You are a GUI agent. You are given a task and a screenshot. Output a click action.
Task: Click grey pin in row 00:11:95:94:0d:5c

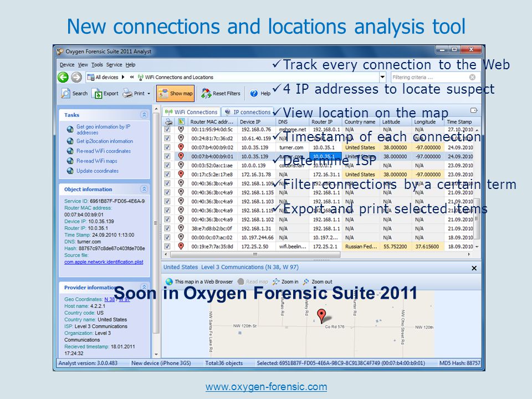click(x=181, y=129)
